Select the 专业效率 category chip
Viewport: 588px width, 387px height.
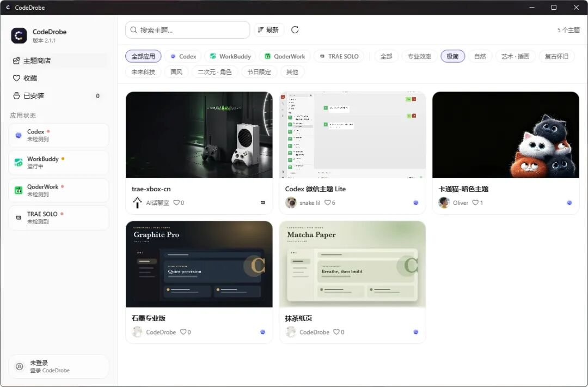click(419, 56)
